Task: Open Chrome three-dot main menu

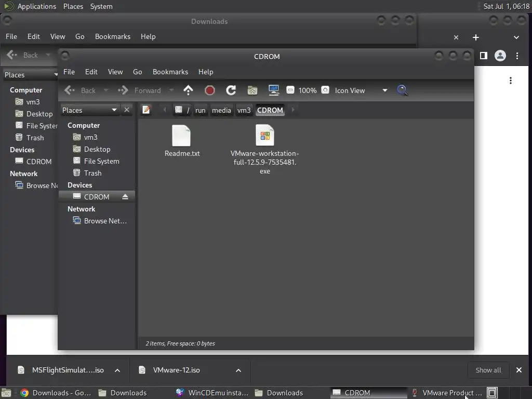Action: point(517,56)
